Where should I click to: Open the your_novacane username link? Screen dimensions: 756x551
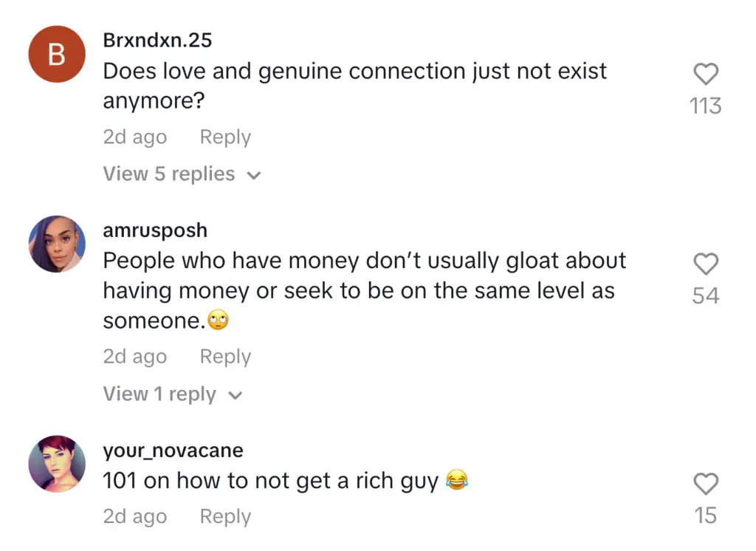[173, 450]
